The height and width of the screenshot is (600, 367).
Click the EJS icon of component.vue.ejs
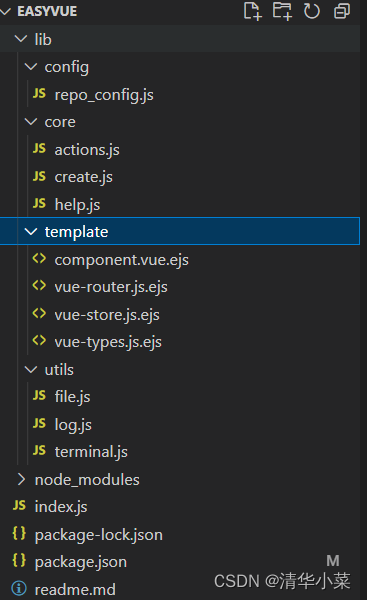tap(39, 259)
